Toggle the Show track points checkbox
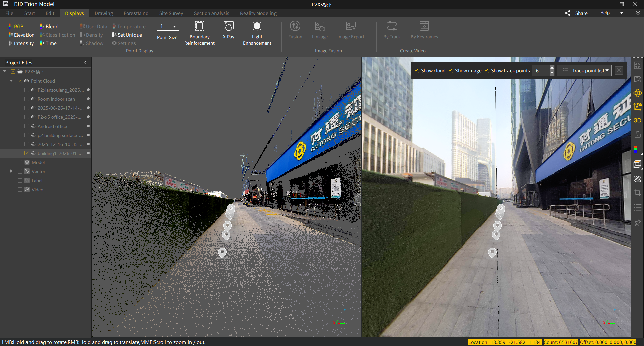 [486, 71]
